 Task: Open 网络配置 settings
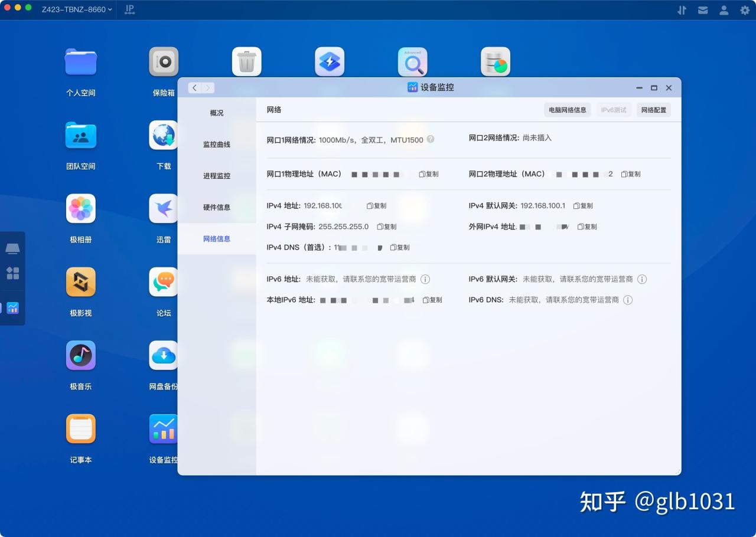(x=653, y=110)
